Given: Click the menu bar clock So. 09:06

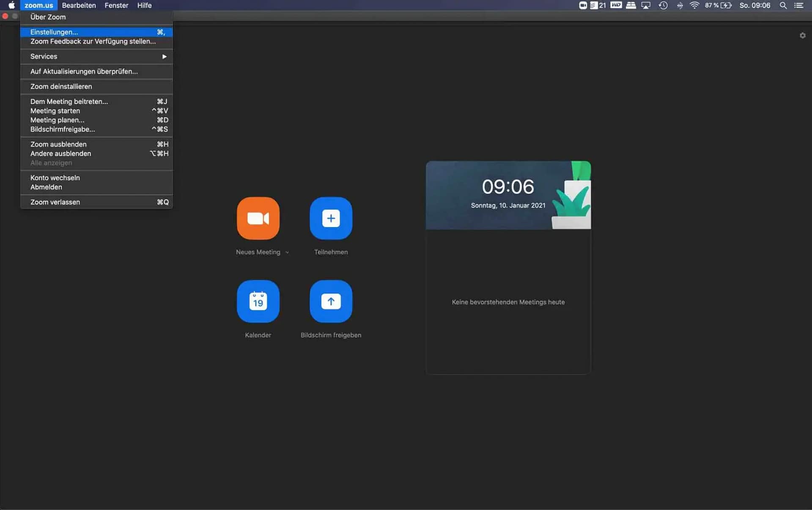Looking at the screenshot, I should coord(755,5).
